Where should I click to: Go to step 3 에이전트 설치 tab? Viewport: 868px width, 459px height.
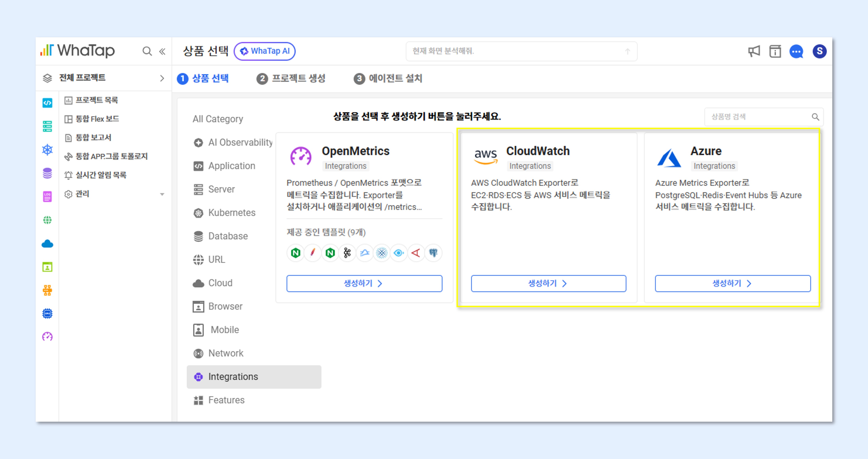click(x=387, y=79)
